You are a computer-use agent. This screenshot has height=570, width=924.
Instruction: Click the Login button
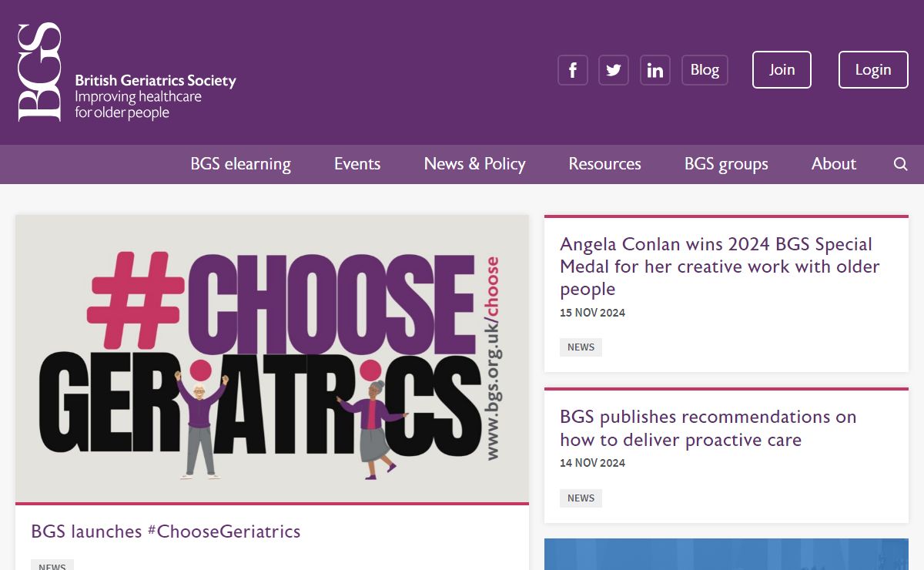(x=873, y=70)
